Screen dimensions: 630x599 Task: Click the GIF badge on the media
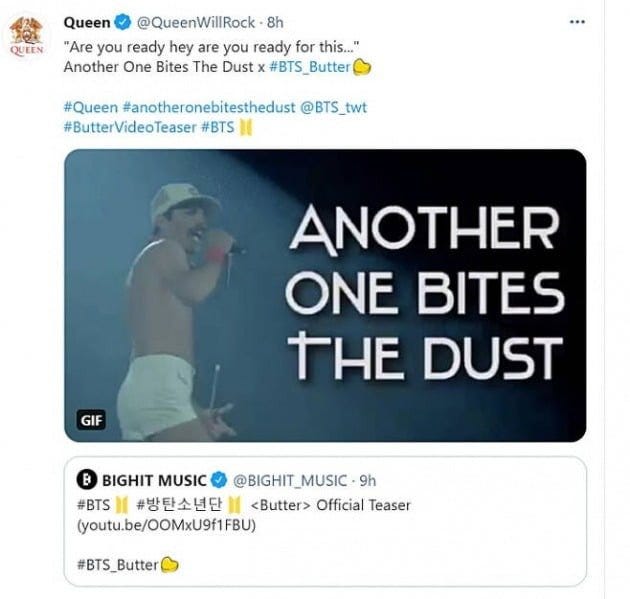click(92, 420)
